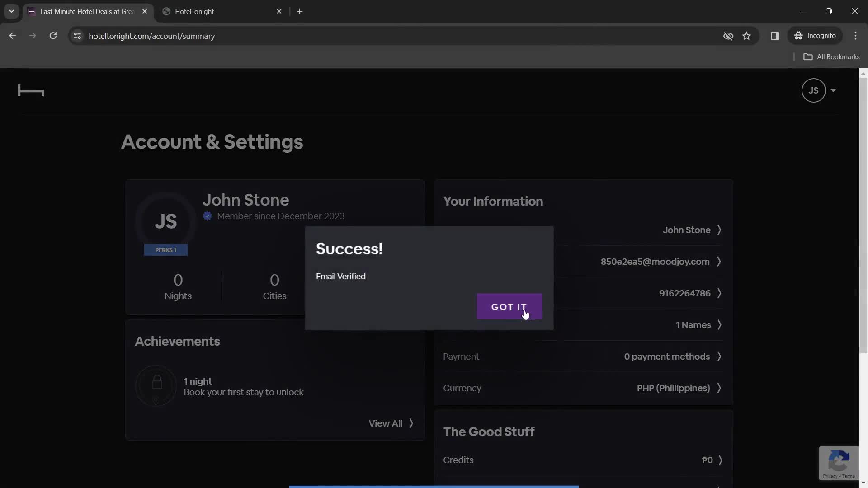The width and height of the screenshot is (868, 488).
Task: Reload the current page
Action: click(x=53, y=36)
